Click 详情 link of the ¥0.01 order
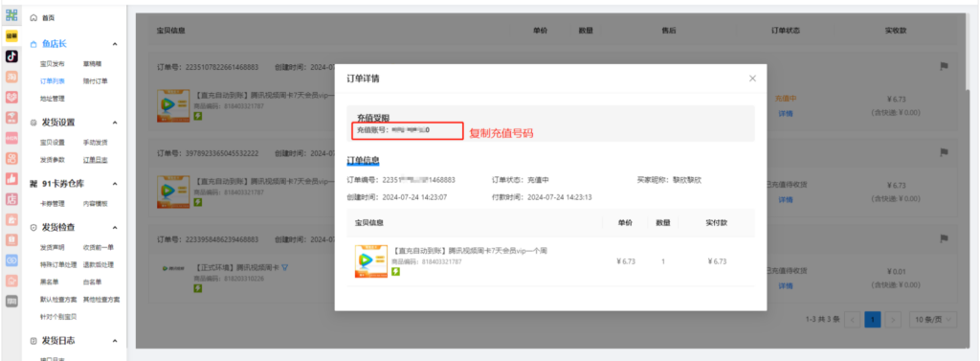The height and width of the screenshot is (361, 980). tap(785, 286)
